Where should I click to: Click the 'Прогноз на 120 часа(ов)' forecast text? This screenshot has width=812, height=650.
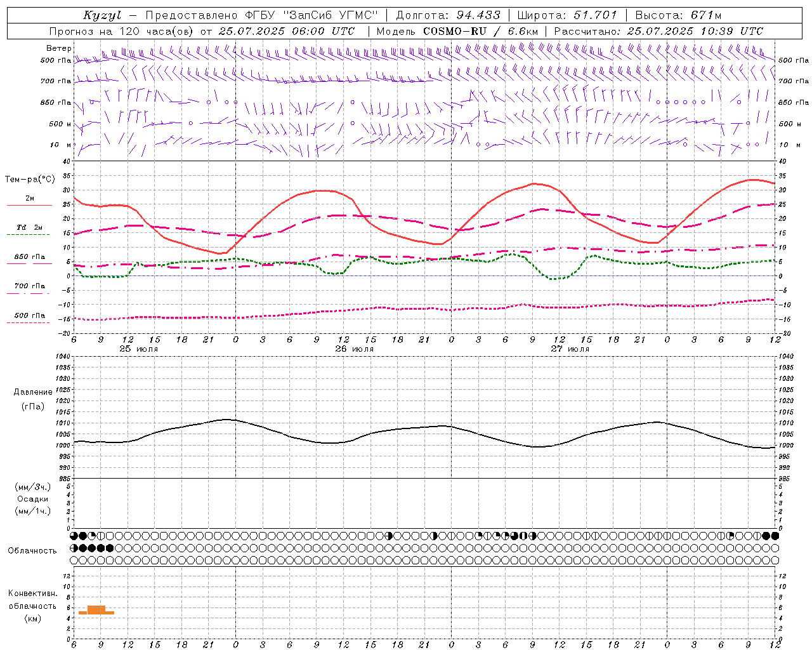tap(122, 31)
